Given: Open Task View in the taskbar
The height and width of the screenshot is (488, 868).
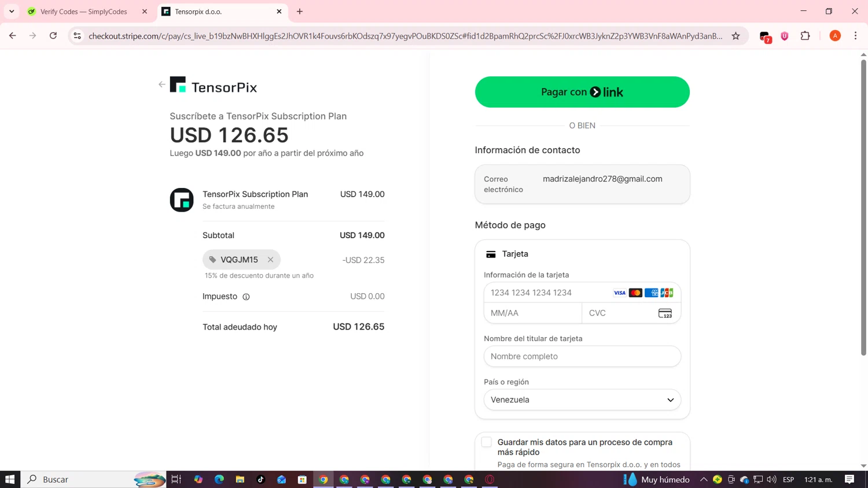Looking at the screenshot, I should 176,479.
